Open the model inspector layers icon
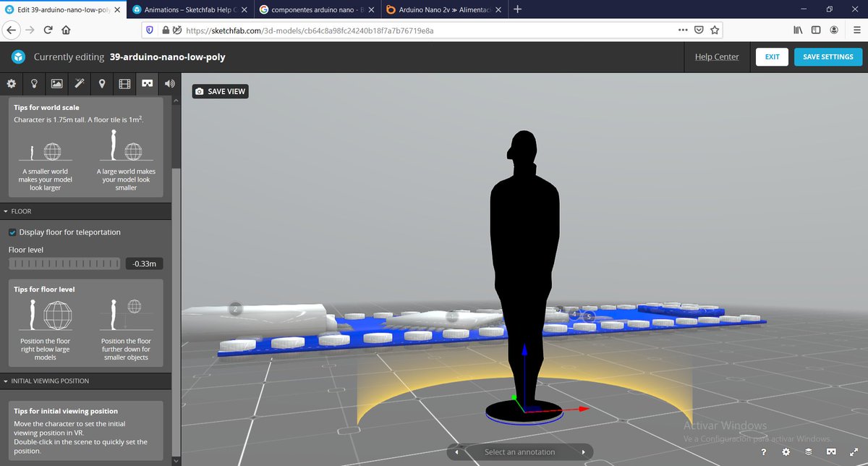The width and height of the screenshot is (868, 466). click(809, 452)
